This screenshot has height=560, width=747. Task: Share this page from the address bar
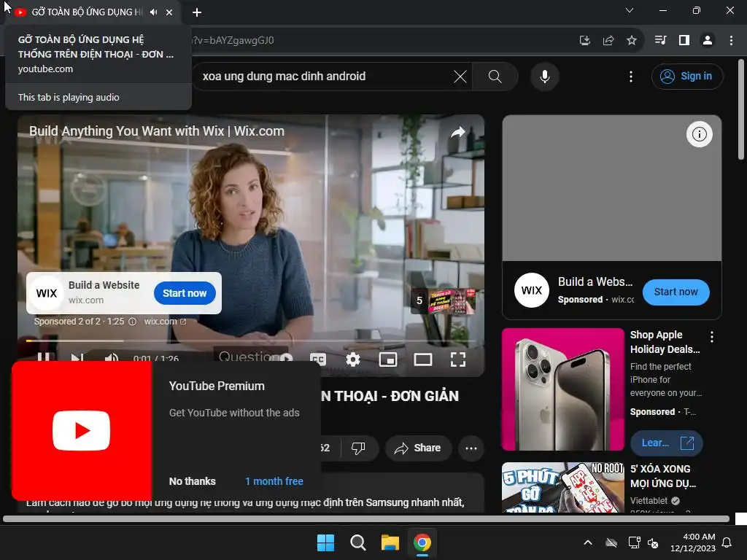click(608, 41)
